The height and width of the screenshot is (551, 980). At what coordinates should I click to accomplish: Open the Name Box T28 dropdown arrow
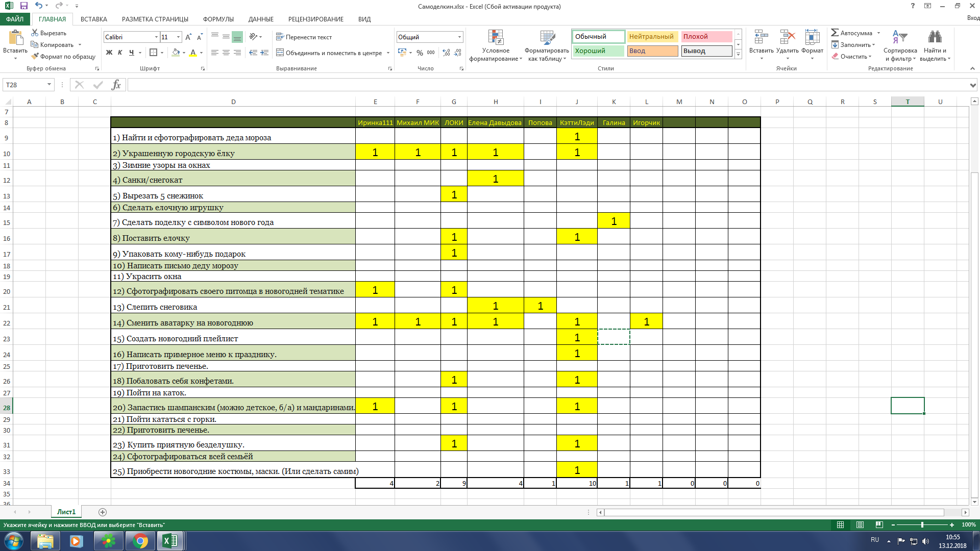point(49,85)
